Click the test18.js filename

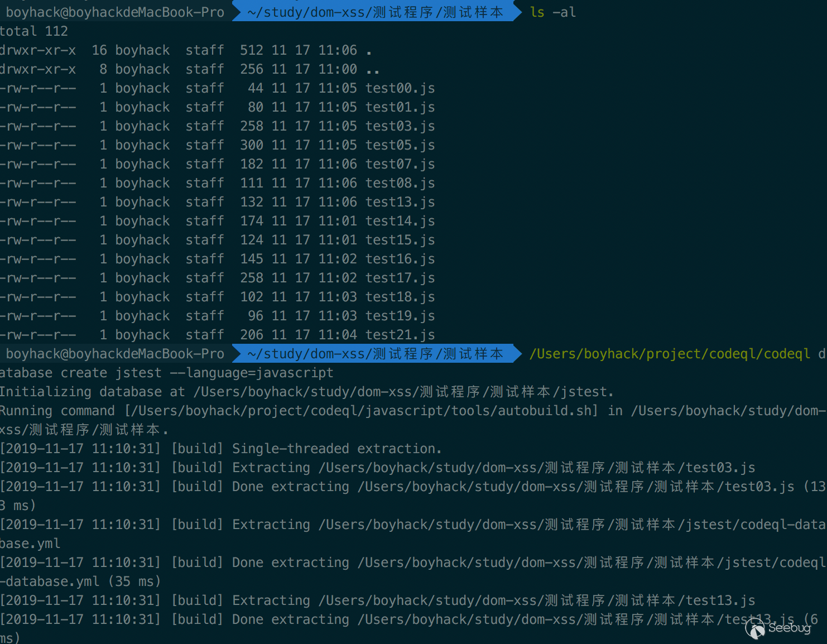tap(400, 297)
